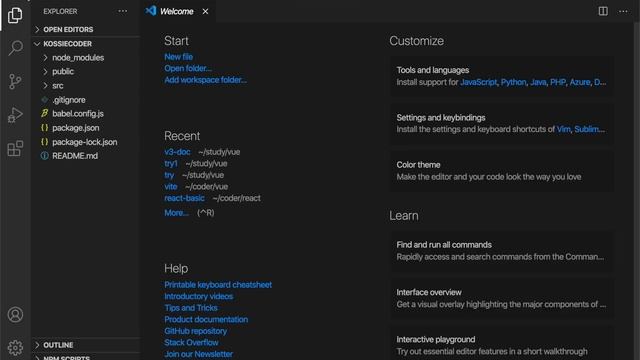Close the Welcome tab
This screenshot has width=640, height=360.
(205, 11)
